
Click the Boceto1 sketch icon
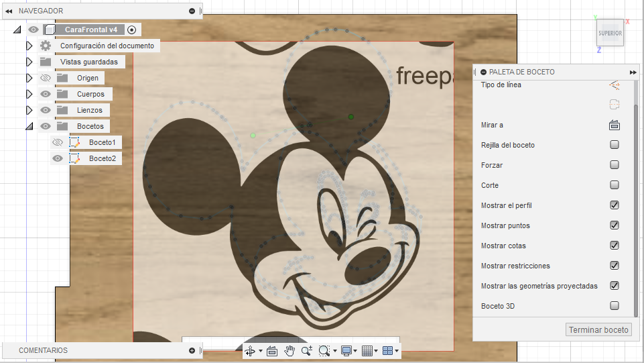74,142
